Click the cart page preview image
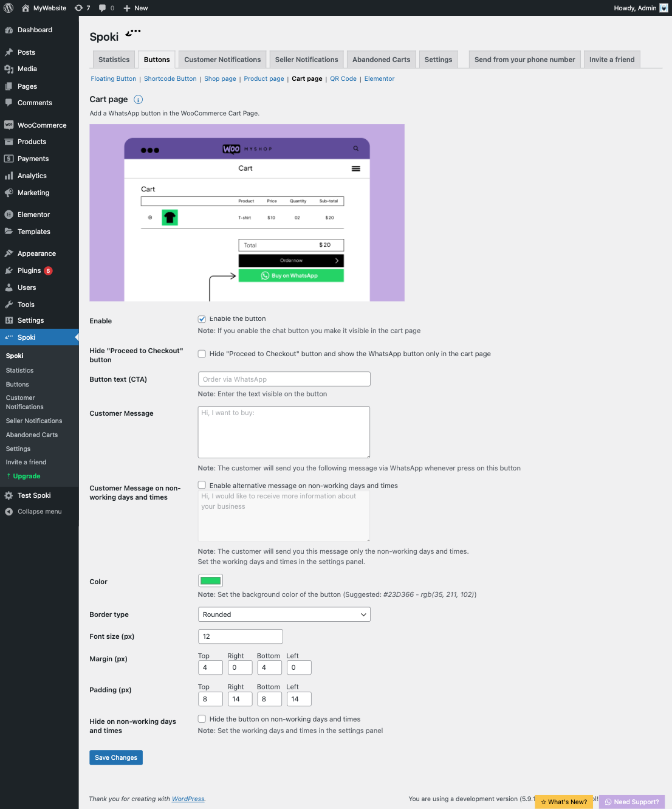This screenshot has width=672, height=809. (x=247, y=213)
